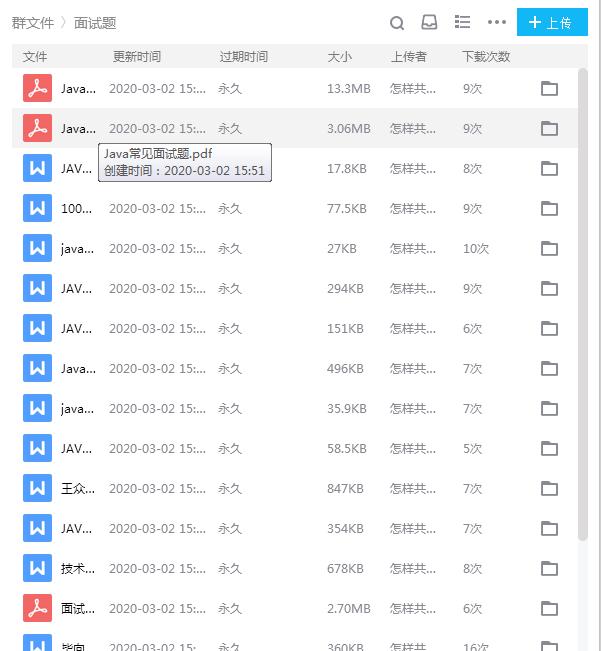
Task: Click the vertical scrollbar of the file list
Action: click(583, 300)
